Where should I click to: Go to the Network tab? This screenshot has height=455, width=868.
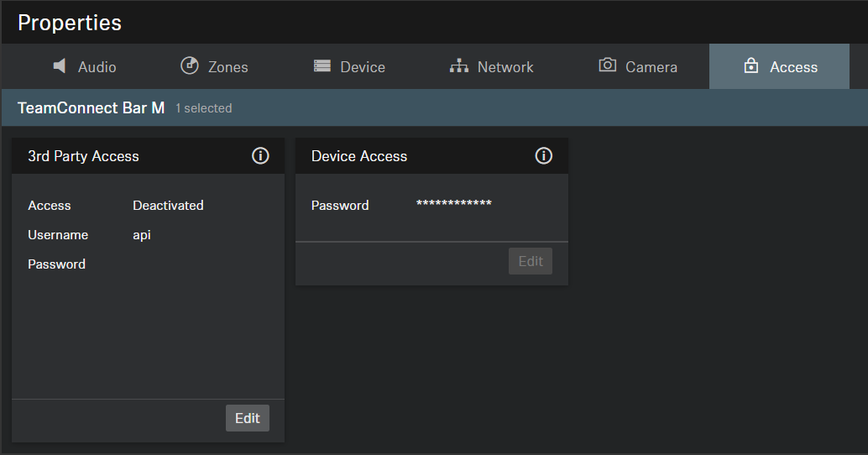[x=505, y=67]
